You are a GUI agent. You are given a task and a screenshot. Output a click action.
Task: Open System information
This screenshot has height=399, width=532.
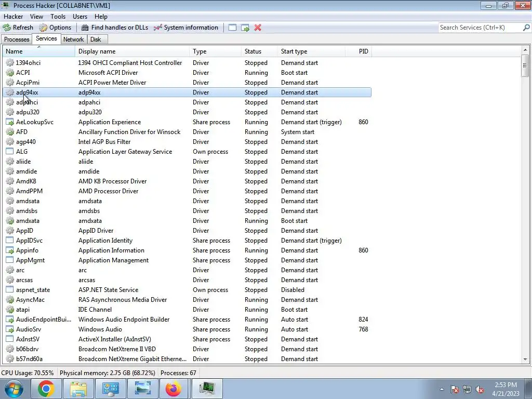tap(186, 28)
